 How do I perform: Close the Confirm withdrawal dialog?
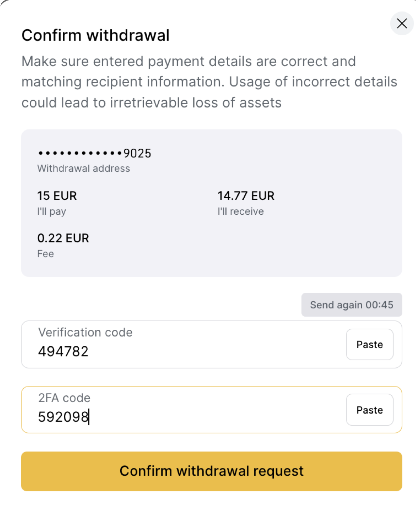click(402, 23)
